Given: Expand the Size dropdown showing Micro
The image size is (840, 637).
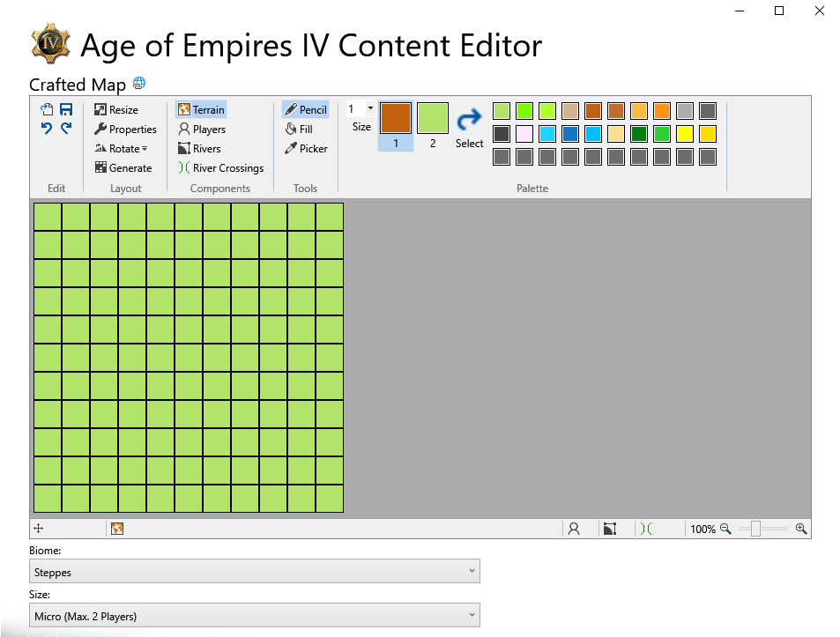Looking at the screenshot, I should (255, 616).
